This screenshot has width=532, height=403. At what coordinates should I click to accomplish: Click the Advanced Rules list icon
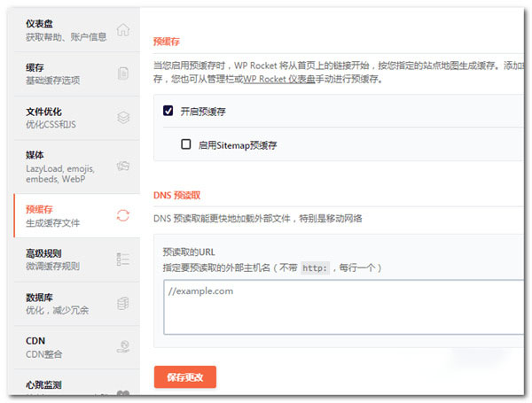(123, 259)
